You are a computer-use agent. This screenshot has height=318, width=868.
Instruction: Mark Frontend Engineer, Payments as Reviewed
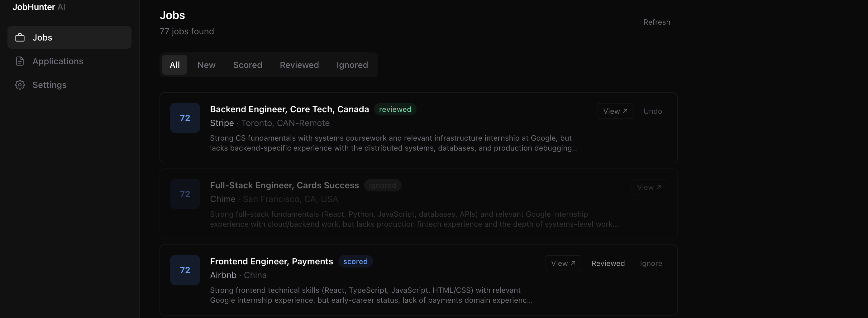coord(608,263)
